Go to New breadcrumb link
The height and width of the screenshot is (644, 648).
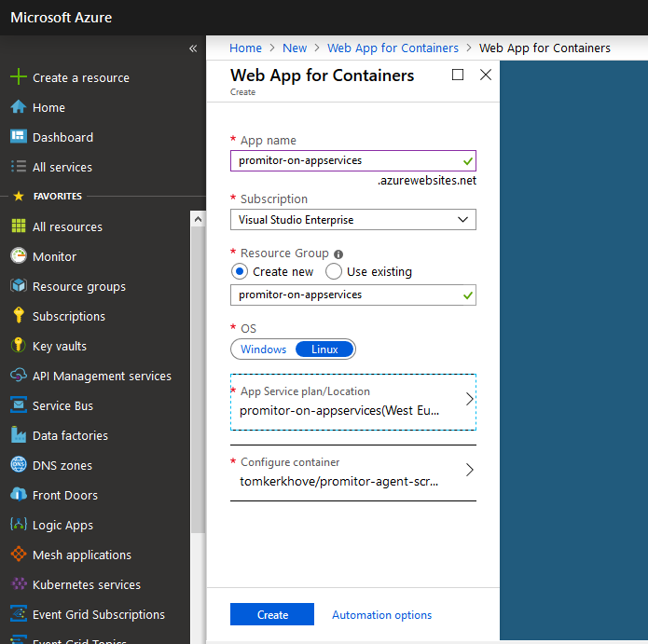[295, 48]
